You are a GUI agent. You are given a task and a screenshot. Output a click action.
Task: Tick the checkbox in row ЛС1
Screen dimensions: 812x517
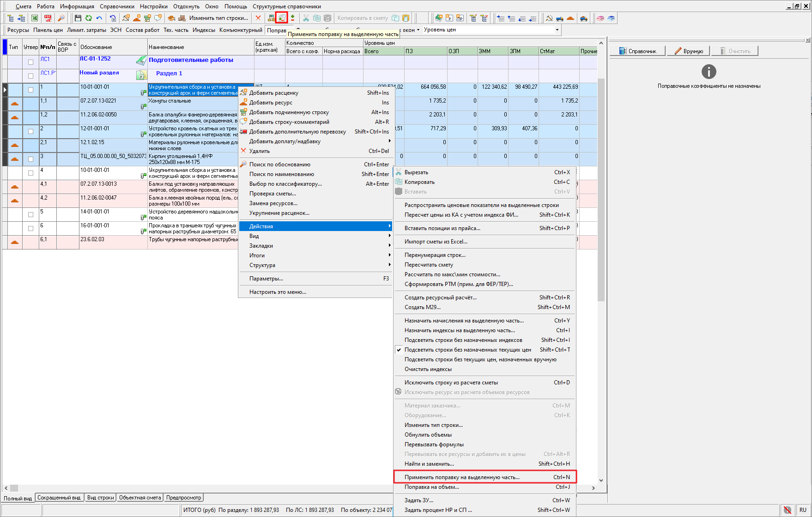pyautogui.click(x=30, y=62)
